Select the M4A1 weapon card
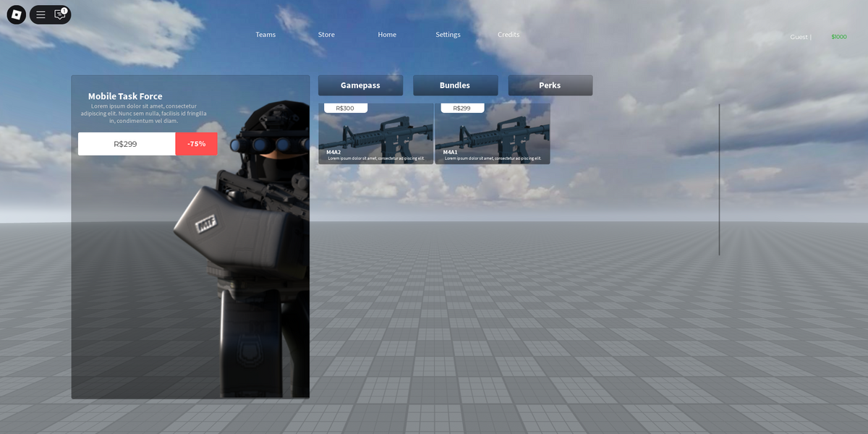The width and height of the screenshot is (868, 434). pyautogui.click(x=493, y=134)
